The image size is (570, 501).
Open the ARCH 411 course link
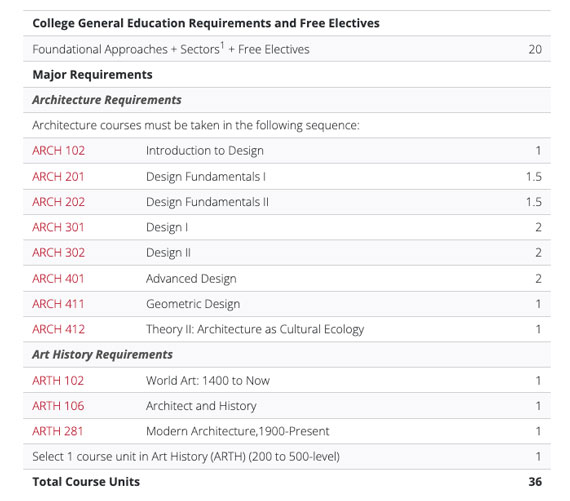point(58,304)
